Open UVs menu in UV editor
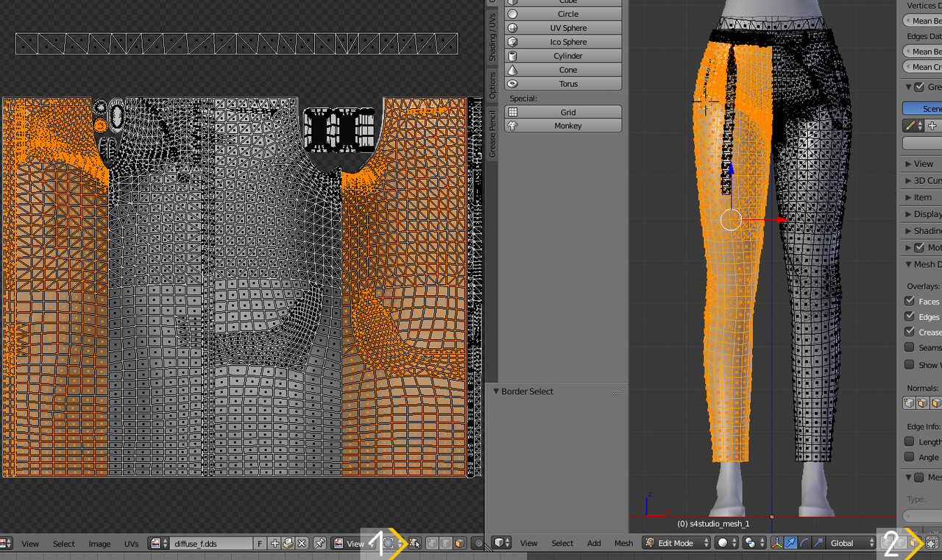 [x=131, y=544]
